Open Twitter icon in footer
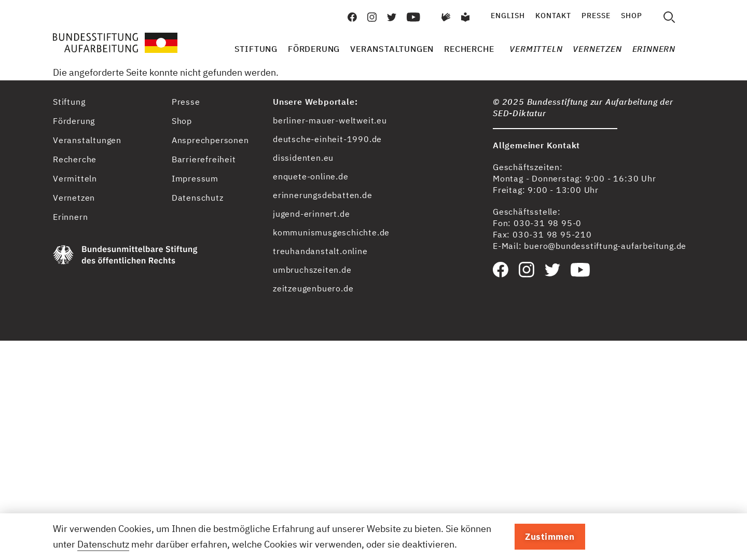Image resolution: width=747 pixels, height=560 pixels. click(552, 270)
